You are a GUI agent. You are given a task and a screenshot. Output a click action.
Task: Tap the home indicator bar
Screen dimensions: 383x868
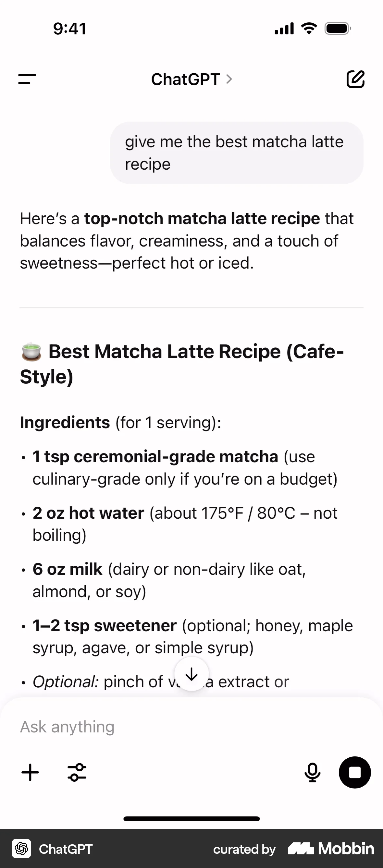tap(191, 819)
